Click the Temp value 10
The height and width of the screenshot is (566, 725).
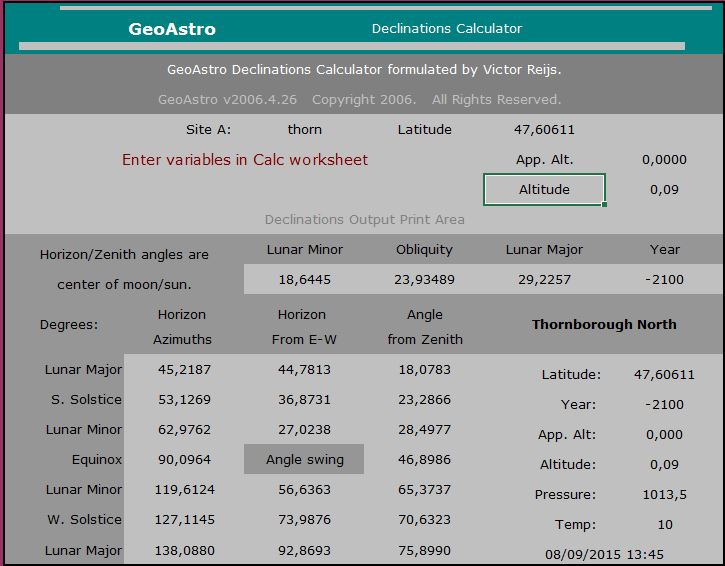(x=664, y=525)
